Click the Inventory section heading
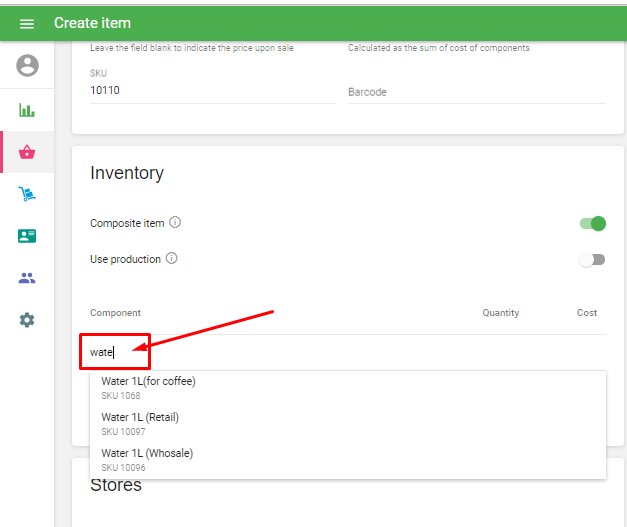The width and height of the screenshot is (627, 527). pos(127,173)
